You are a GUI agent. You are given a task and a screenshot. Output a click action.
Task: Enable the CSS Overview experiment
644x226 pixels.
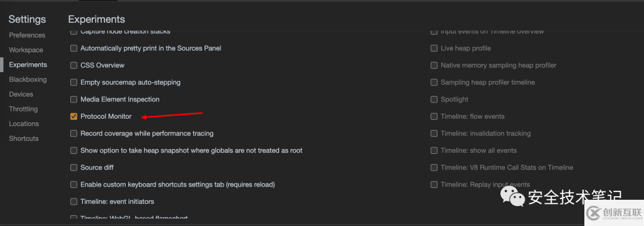point(74,66)
